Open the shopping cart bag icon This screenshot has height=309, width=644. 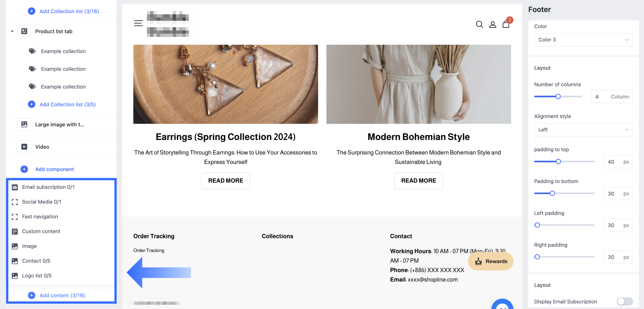click(506, 24)
